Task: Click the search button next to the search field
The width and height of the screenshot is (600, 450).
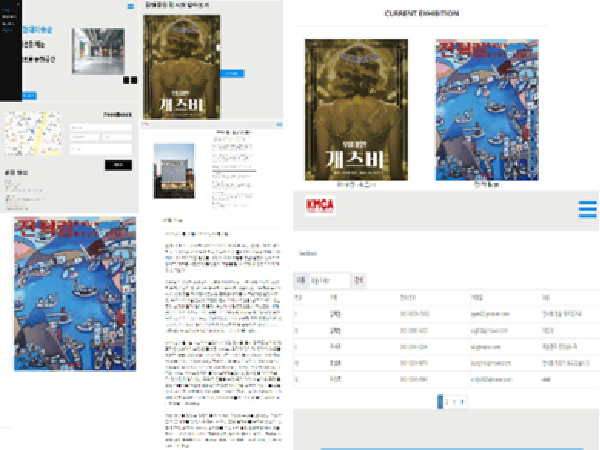Action: (x=359, y=280)
